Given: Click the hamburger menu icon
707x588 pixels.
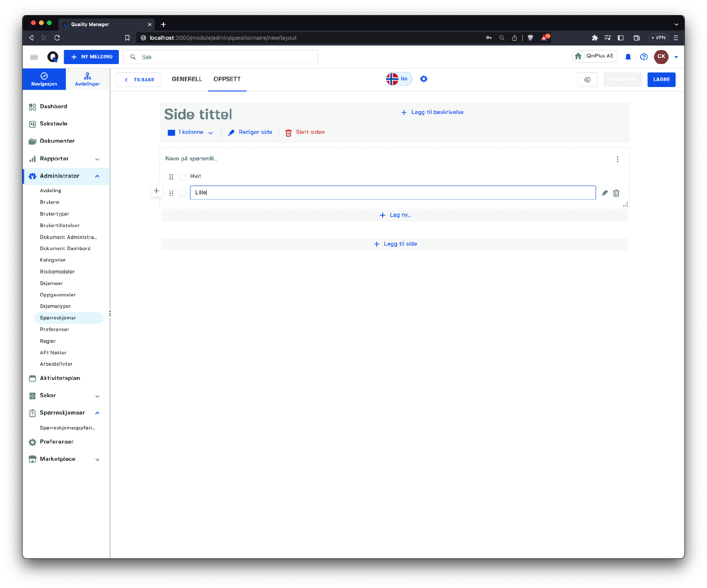Looking at the screenshot, I should [x=34, y=57].
